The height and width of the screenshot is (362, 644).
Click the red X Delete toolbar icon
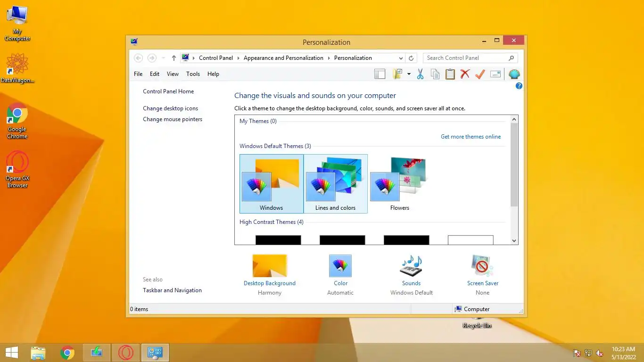point(465,74)
